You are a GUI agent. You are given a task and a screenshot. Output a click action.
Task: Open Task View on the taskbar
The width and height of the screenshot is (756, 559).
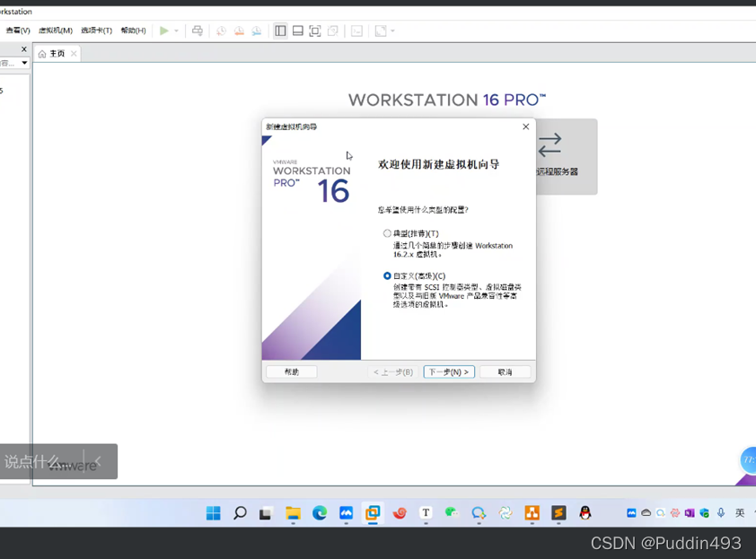pyautogui.click(x=265, y=514)
